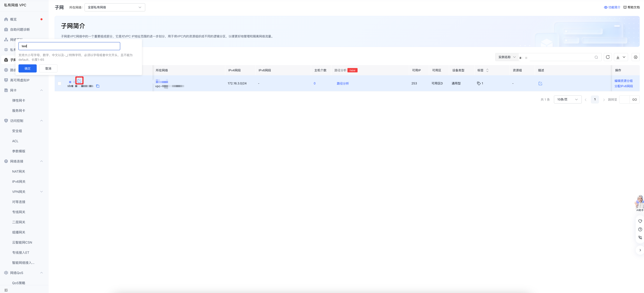Click the 自助问题诊断 icon
The height and width of the screenshot is (293, 644).
pos(6,30)
